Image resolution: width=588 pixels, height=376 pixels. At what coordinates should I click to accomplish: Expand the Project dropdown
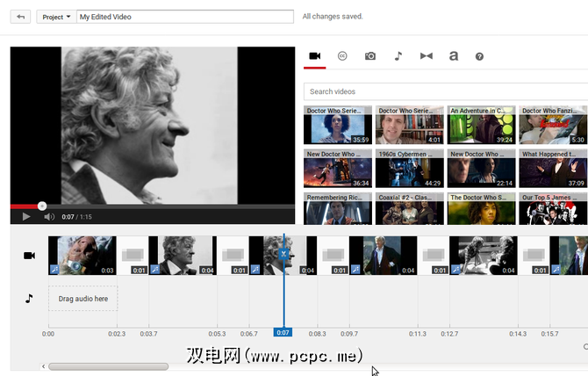point(56,17)
